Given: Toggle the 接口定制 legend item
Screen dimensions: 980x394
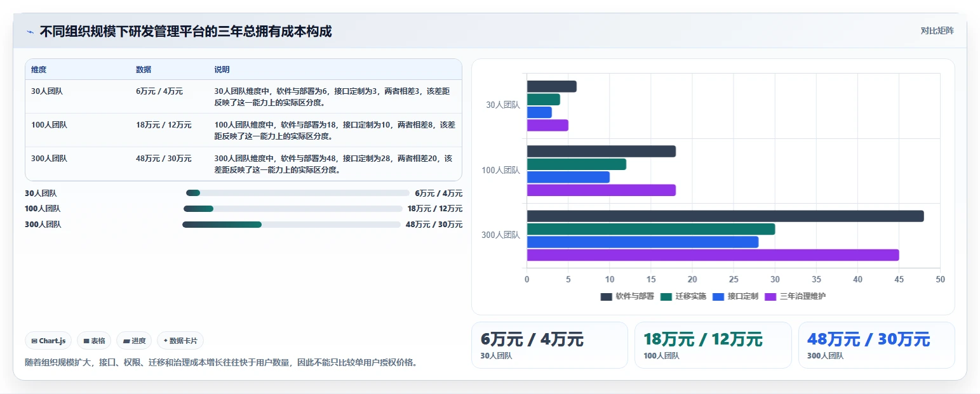Looking at the screenshot, I should coord(735,296).
